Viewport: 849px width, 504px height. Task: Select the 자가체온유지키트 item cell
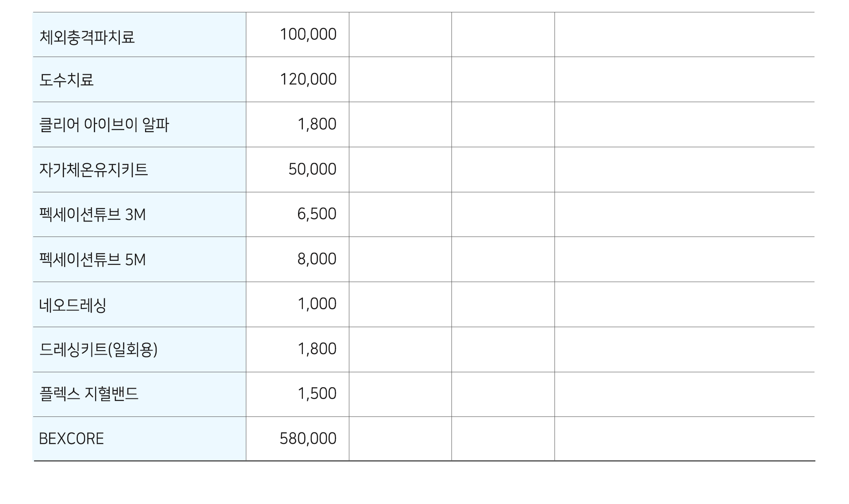tap(139, 170)
